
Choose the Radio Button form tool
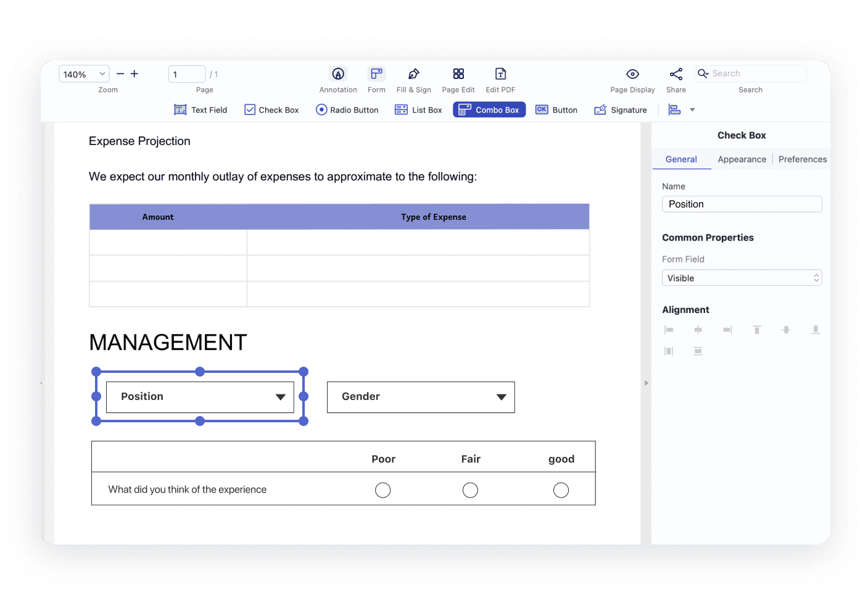(x=347, y=109)
